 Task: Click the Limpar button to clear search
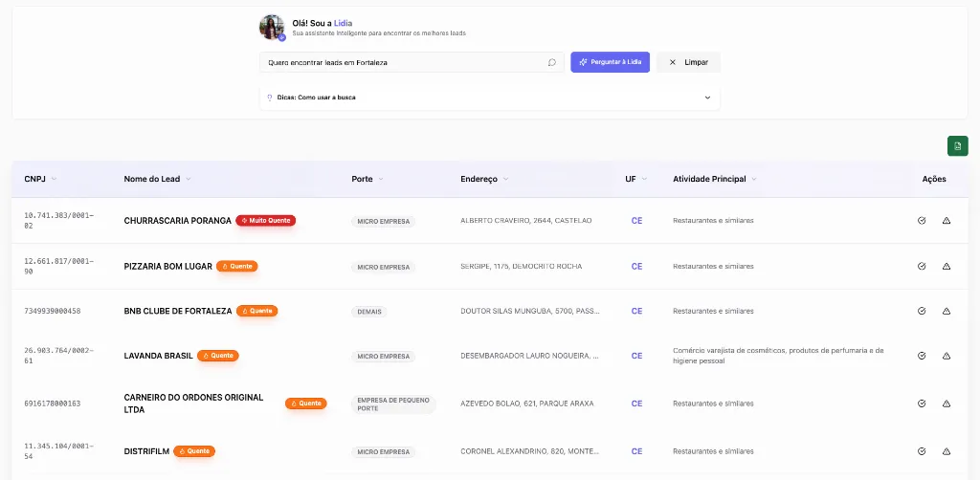coord(688,62)
